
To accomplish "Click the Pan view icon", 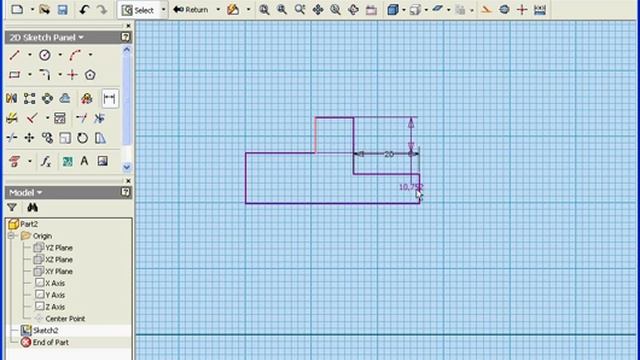I will tap(318, 9).
